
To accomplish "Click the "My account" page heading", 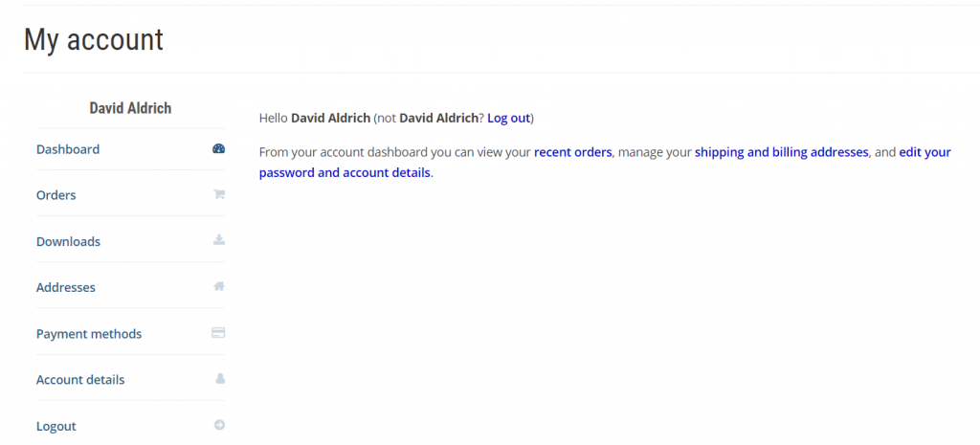I will pyautogui.click(x=94, y=40).
